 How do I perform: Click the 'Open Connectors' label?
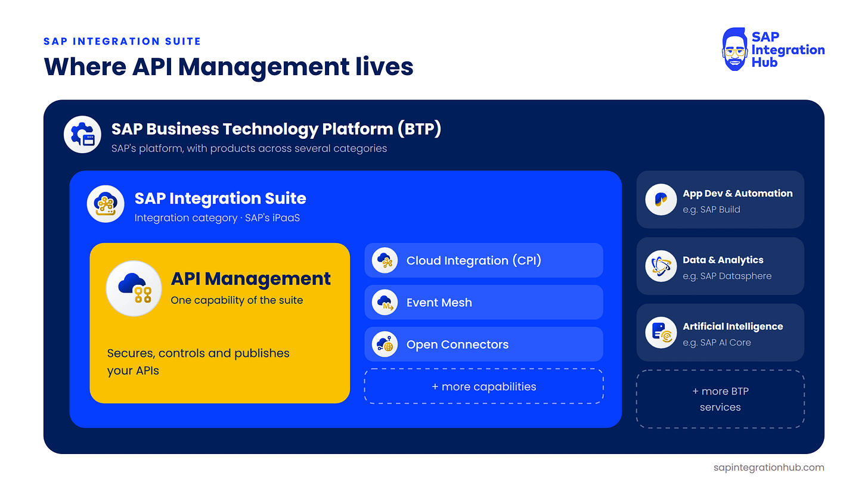457,344
